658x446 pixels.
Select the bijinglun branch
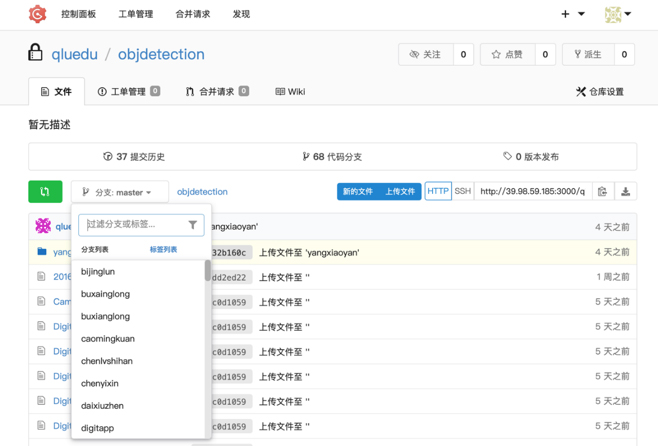click(x=138, y=271)
